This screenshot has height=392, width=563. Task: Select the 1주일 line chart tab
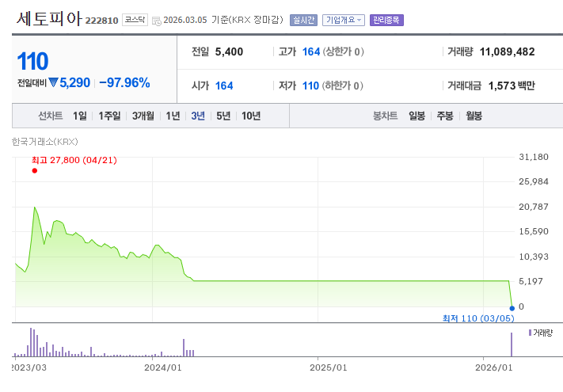click(109, 116)
